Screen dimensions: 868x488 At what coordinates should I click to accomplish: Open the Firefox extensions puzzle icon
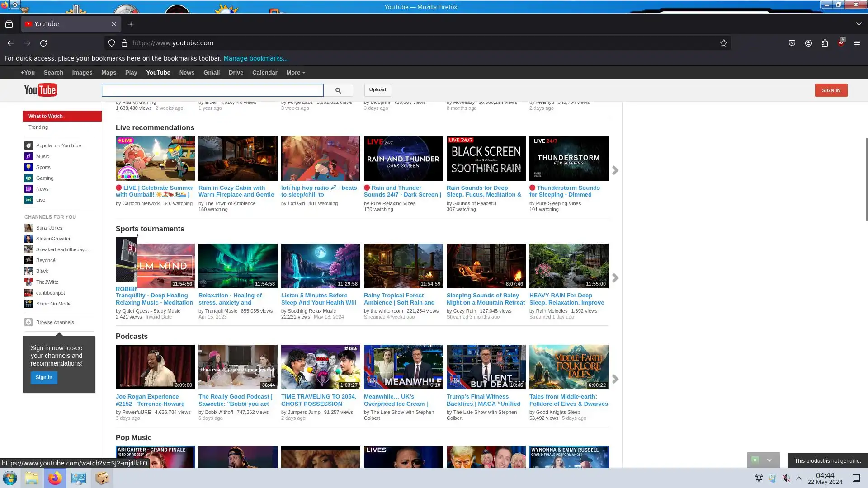point(825,43)
